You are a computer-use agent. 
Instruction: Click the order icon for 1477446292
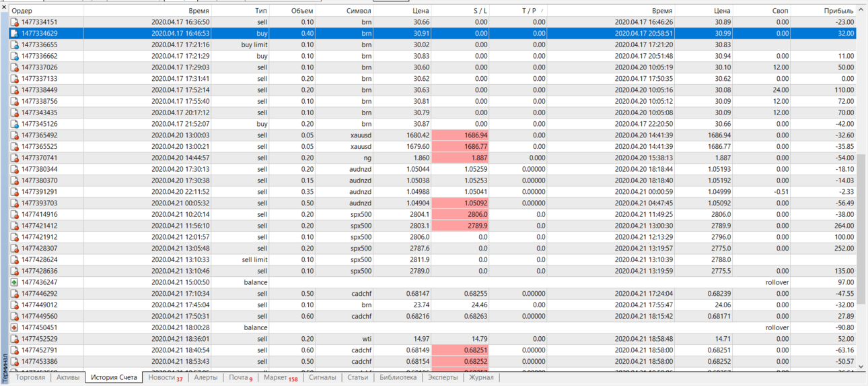(14, 294)
